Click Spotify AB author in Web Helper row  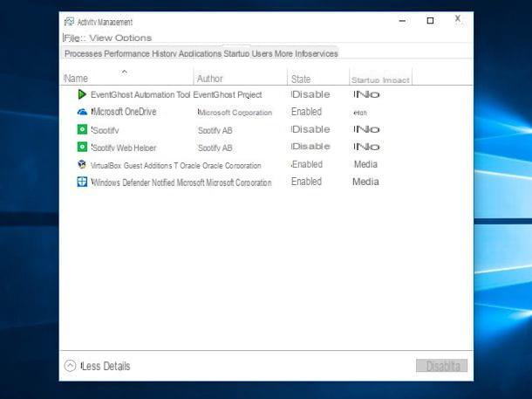[x=215, y=148]
